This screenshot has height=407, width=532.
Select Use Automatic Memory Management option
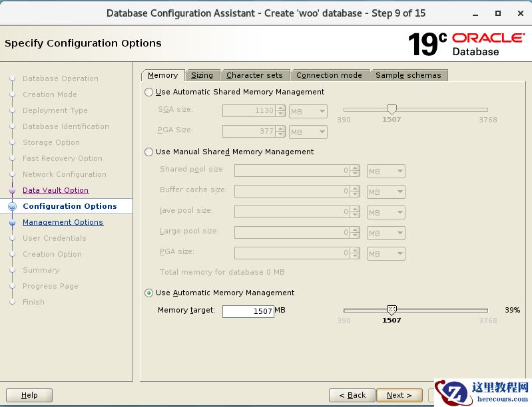point(149,293)
